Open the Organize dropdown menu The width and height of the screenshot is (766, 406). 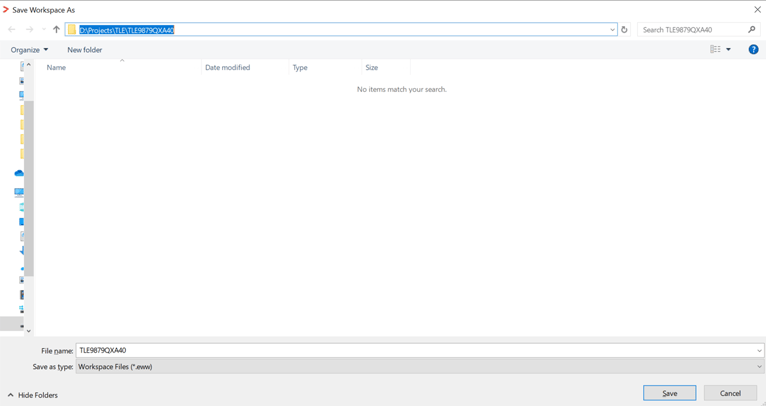click(x=29, y=50)
